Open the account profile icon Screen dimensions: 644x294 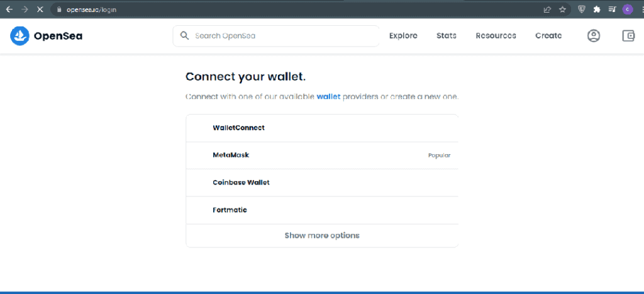coord(594,36)
